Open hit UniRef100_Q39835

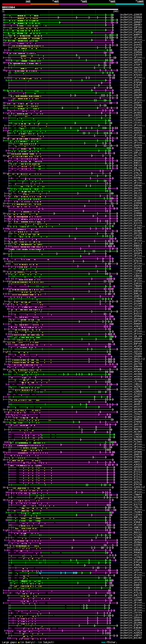coord(131,15)
